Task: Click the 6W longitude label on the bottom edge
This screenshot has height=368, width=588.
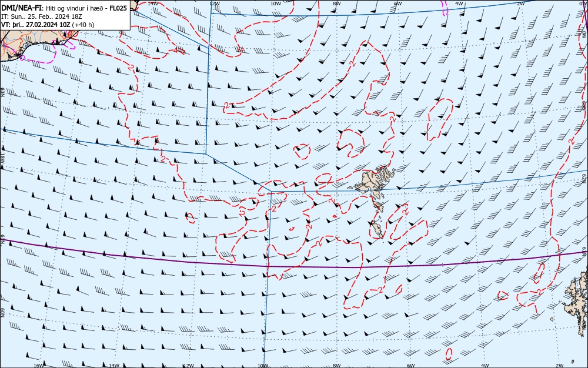Action: coord(410,366)
